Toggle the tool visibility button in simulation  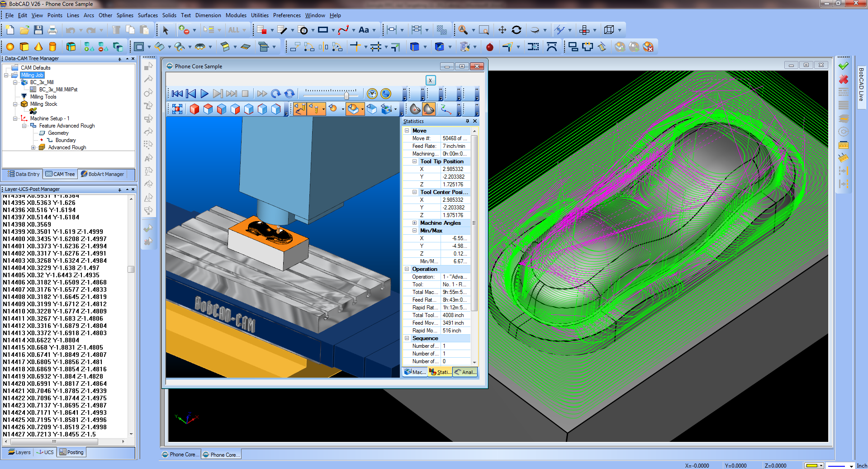[x=316, y=109]
